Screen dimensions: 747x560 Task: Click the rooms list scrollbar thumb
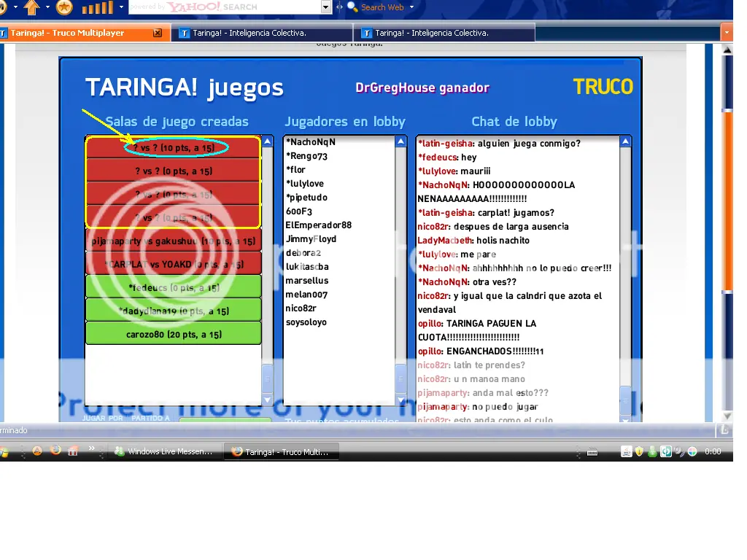pyautogui.click(x=267, y=379)
